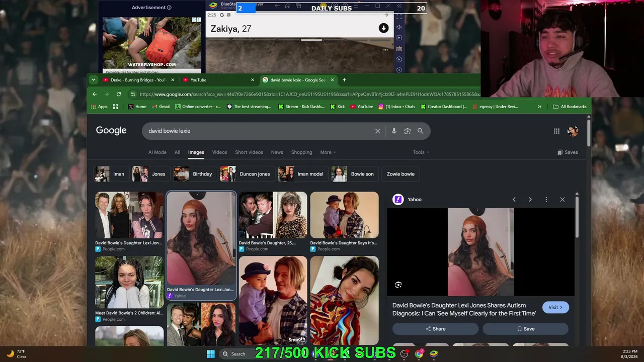Open the Tools dropdown

(421, 152)
